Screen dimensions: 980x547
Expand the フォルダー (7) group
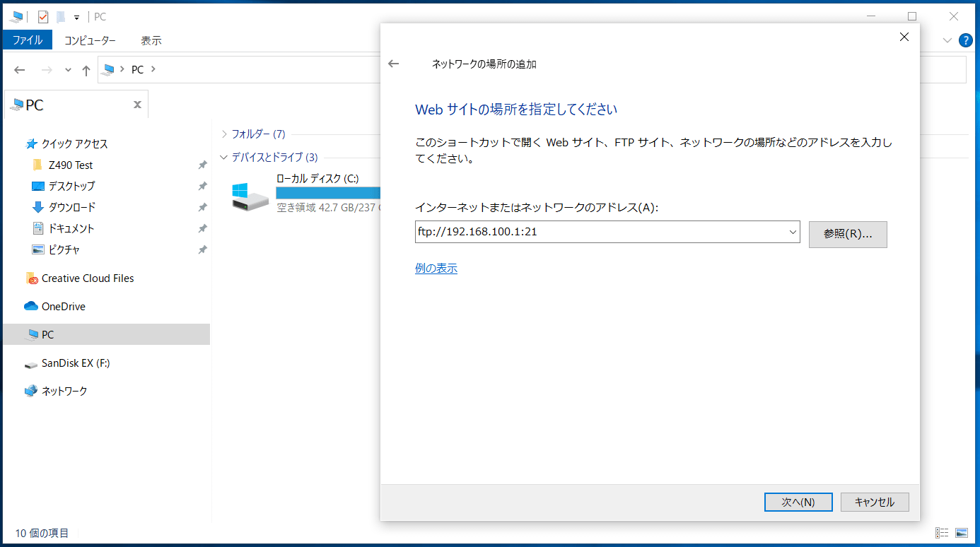[x=224, y=134]
